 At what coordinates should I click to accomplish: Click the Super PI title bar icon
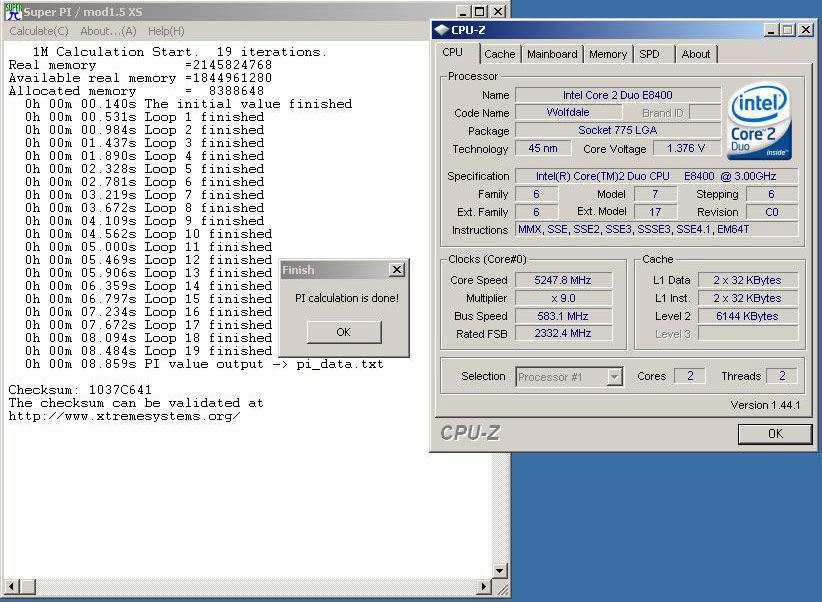click(x=13, y=12)
